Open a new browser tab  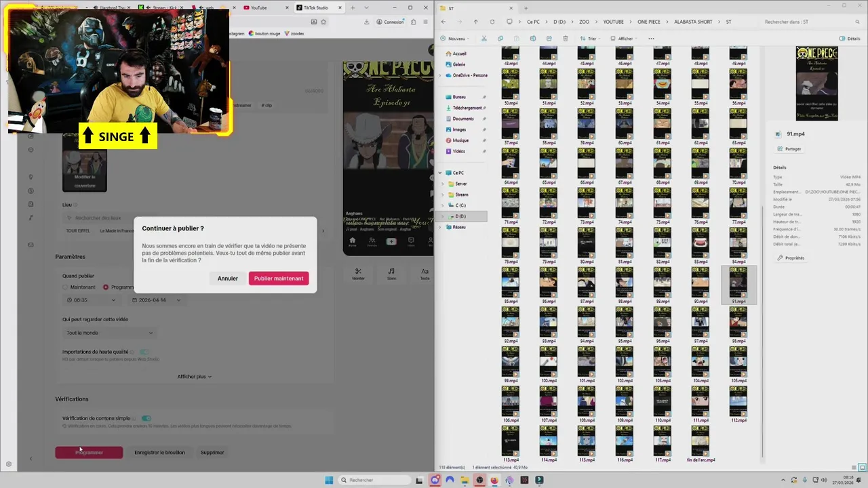pyautogui.click(x=353, y=7)
